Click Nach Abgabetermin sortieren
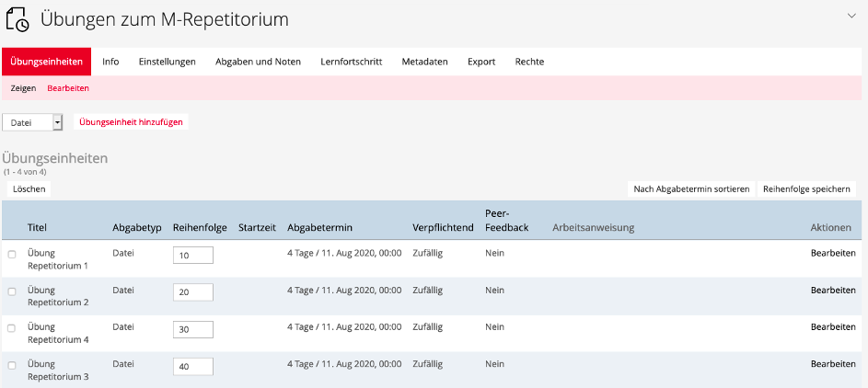Screen dimensions: 868x388 pyautogui.click(x=691, y=188)
